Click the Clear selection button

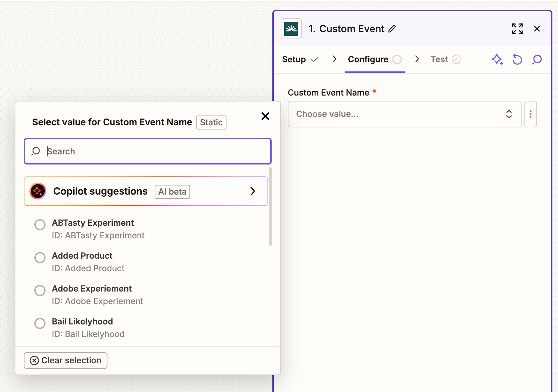click(65, 360)
